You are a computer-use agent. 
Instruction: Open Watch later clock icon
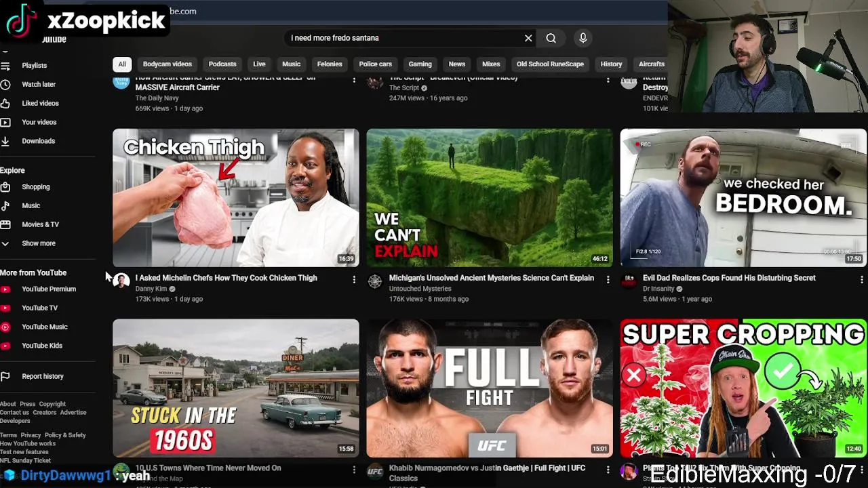[5, 85]
